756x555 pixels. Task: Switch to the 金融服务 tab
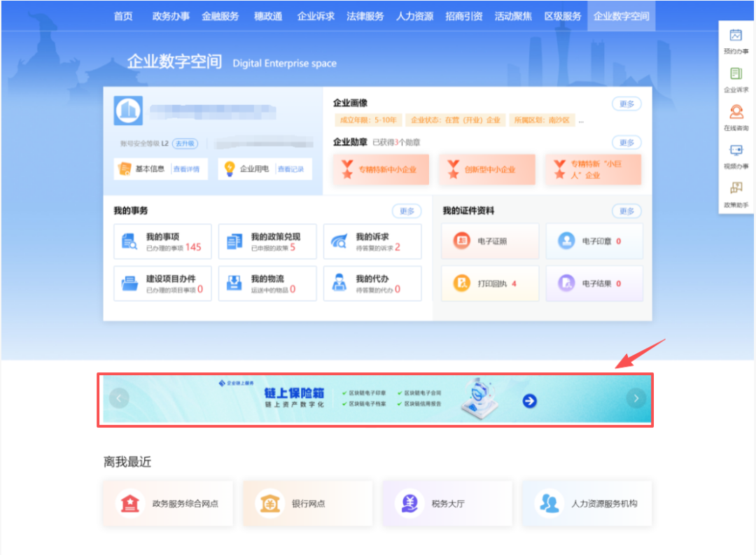[x=220, y=15]
